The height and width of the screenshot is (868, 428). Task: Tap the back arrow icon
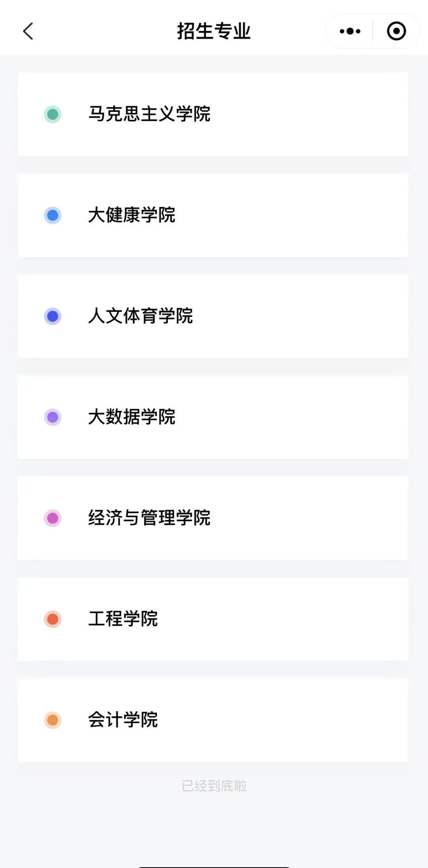click(x=28, y=31)
